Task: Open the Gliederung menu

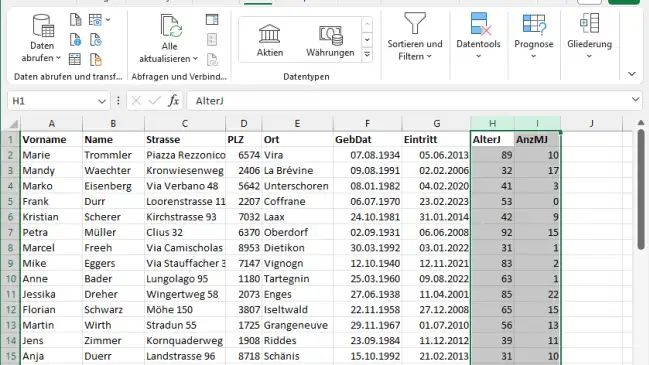Action: 589,36
